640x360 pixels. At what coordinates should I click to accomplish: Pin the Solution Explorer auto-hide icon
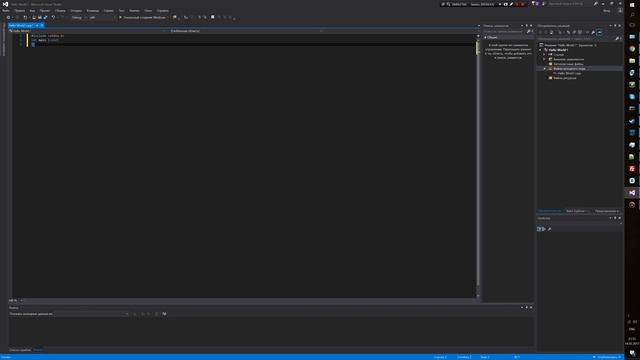click(615, 26)
